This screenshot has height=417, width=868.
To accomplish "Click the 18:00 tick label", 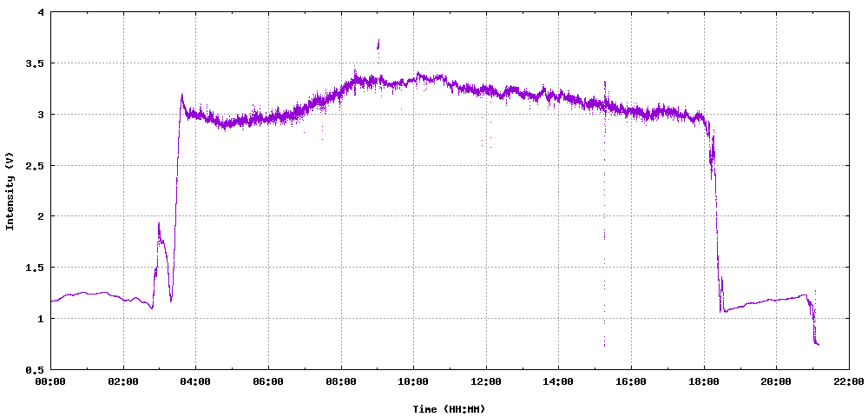I will (x=703, y=381).
